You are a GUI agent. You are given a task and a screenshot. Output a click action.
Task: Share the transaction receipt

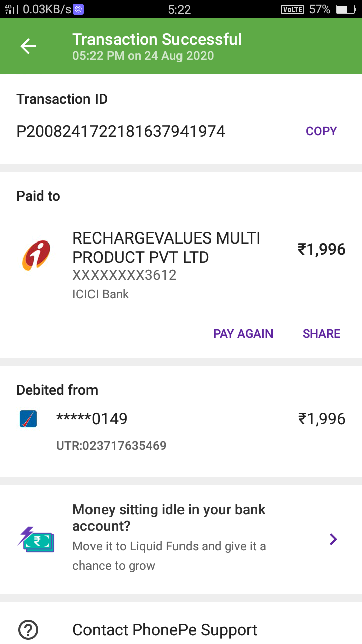321,334
